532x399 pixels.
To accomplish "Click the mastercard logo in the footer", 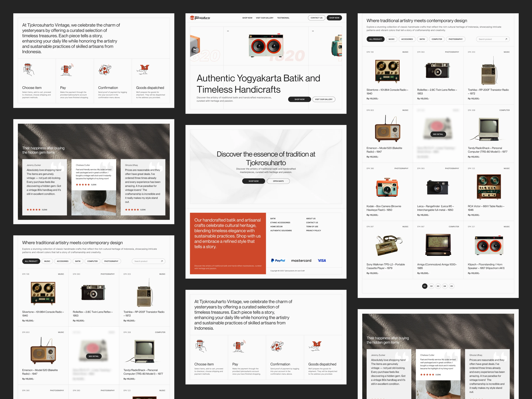I will coord(301,261).
